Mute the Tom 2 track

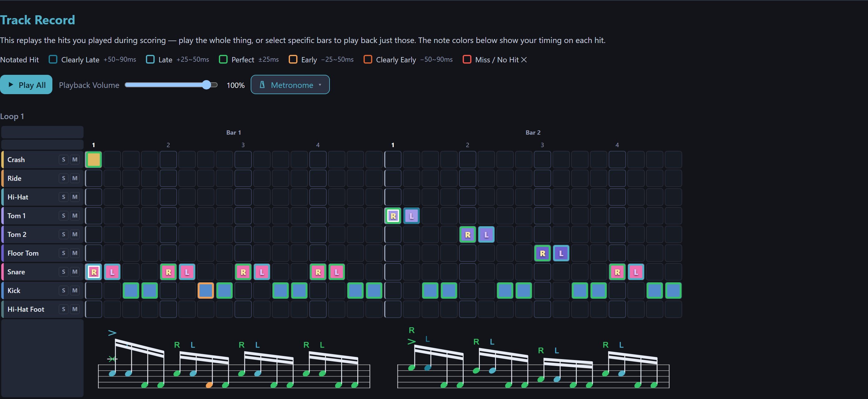75,234
